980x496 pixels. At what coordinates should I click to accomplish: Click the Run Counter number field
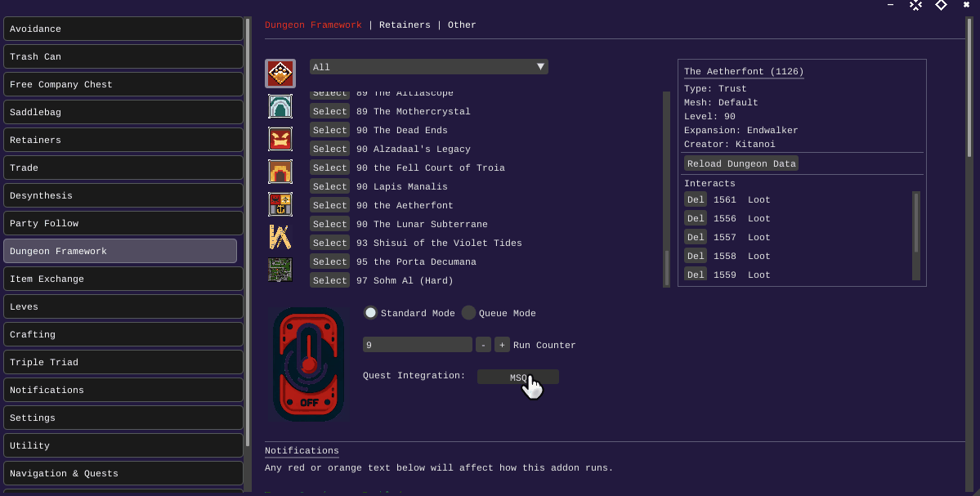[417, 345]
